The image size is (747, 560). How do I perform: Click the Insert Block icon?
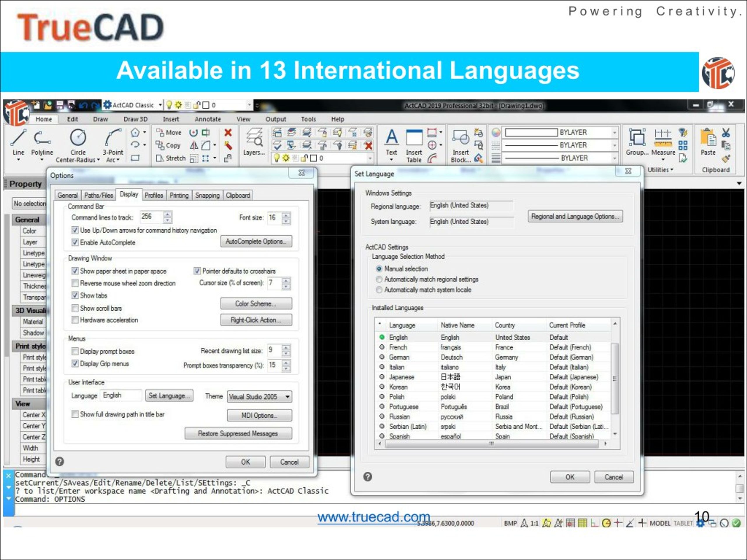click(x=461, y=146)
